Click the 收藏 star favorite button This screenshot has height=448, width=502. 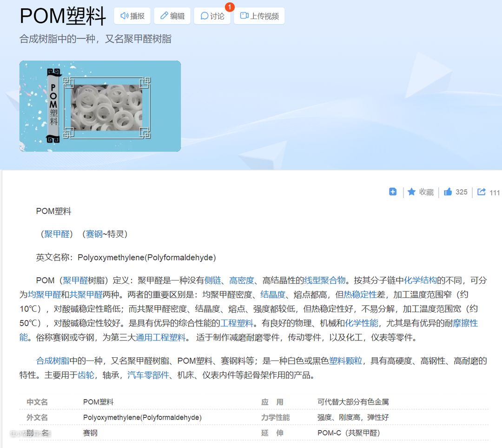420,192
